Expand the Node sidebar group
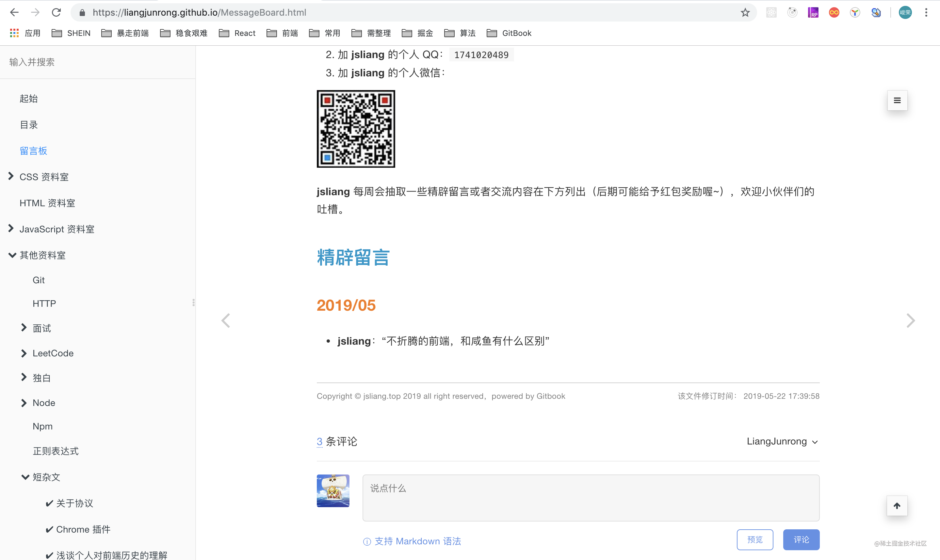This screenshot has height=560, width=940. pyautogui.click(x=24, y=403)
